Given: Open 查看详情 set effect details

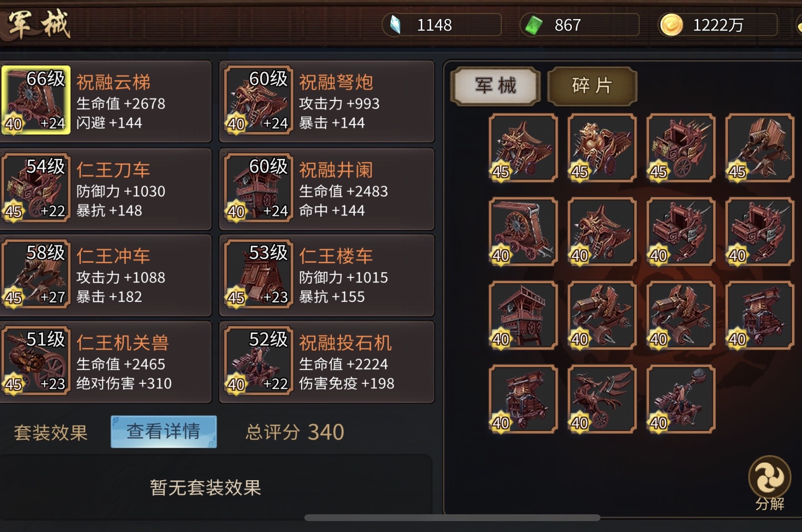Looking at the screenshot, I should 164,432.
